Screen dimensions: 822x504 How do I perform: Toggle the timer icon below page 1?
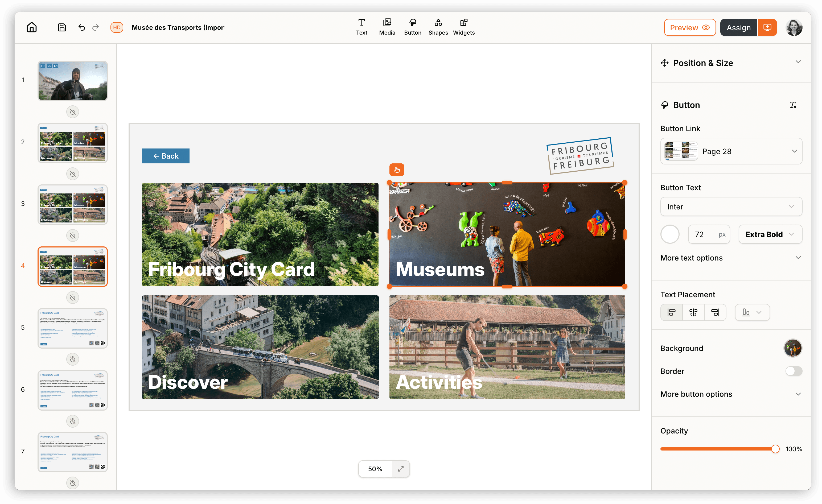point(73,112)
